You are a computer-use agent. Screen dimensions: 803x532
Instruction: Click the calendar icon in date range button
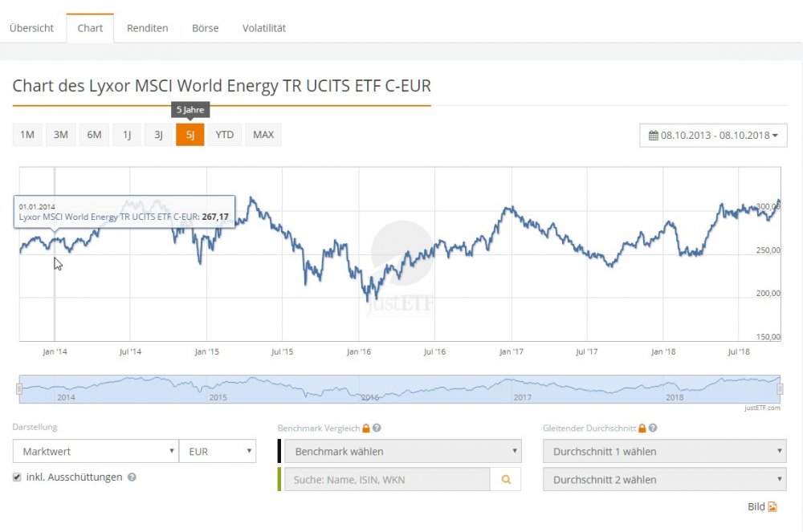click(654, 135)
